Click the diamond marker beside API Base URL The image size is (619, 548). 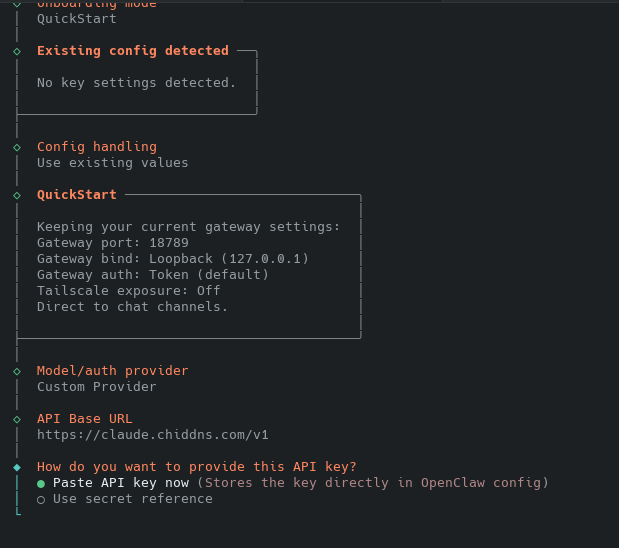click(17, 419)
